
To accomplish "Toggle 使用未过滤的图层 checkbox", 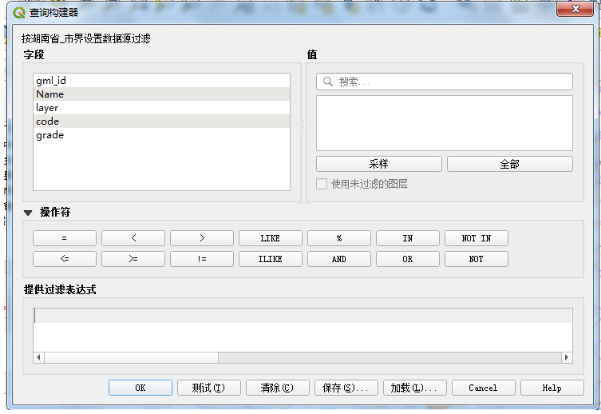I will tap(321, 184).
